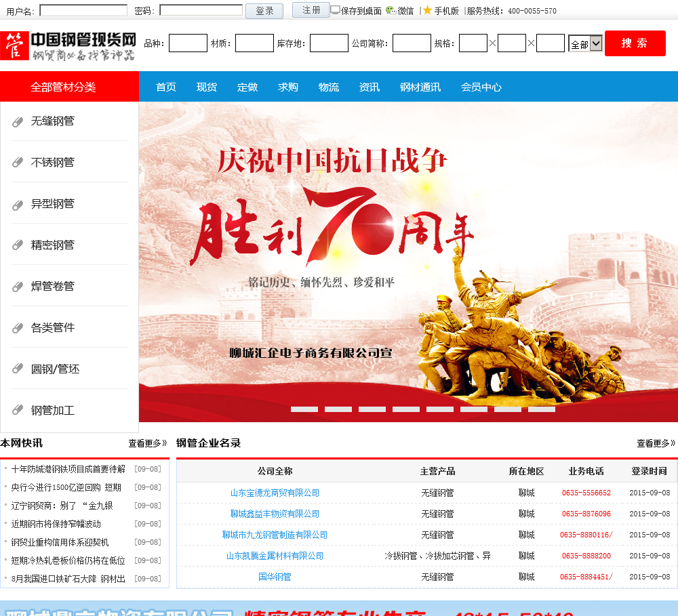Image resolution: width=678 pixels, height=616 pixels.
Task: Click the pipe icon beside 异型钢管
Action: (x=18, y=205)
